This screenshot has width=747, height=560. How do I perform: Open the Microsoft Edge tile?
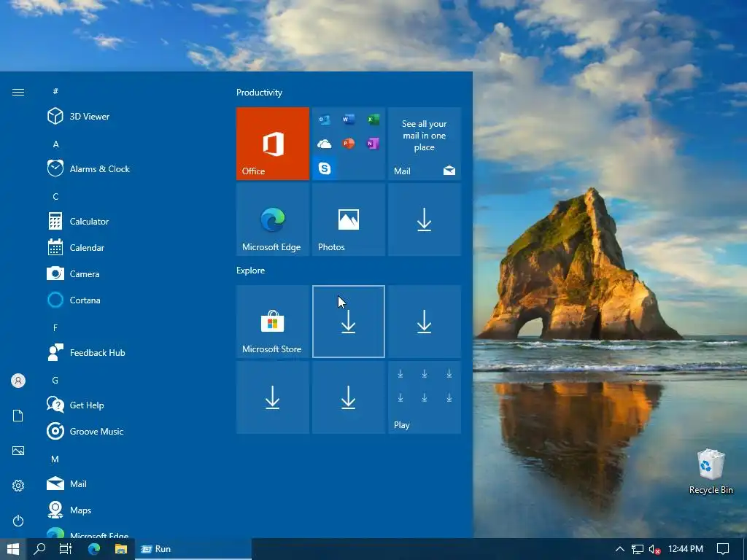pyautogui.click(x=273, y=219)
